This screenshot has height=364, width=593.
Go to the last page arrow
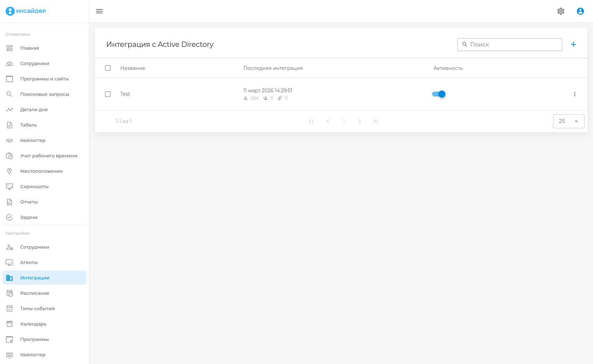[x=376, y=121]
